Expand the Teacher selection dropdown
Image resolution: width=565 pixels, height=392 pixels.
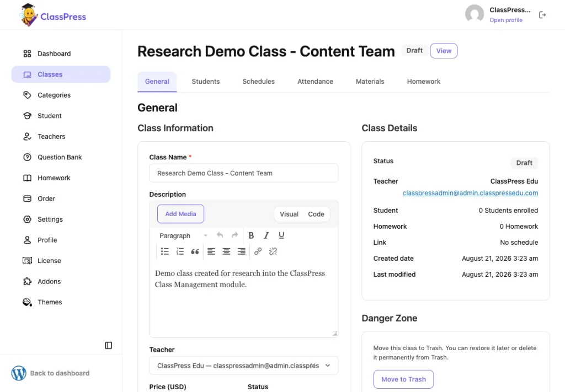243,366
